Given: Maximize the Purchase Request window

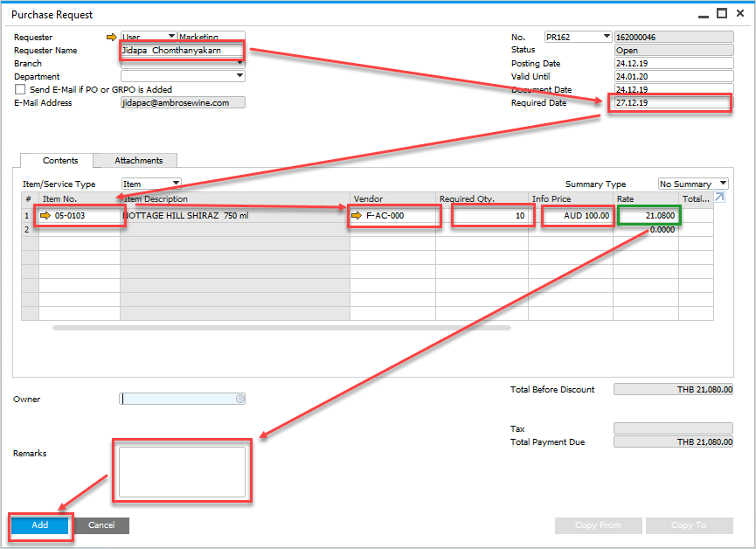Looking at the screenshot, I should click(x=721, y=13).
